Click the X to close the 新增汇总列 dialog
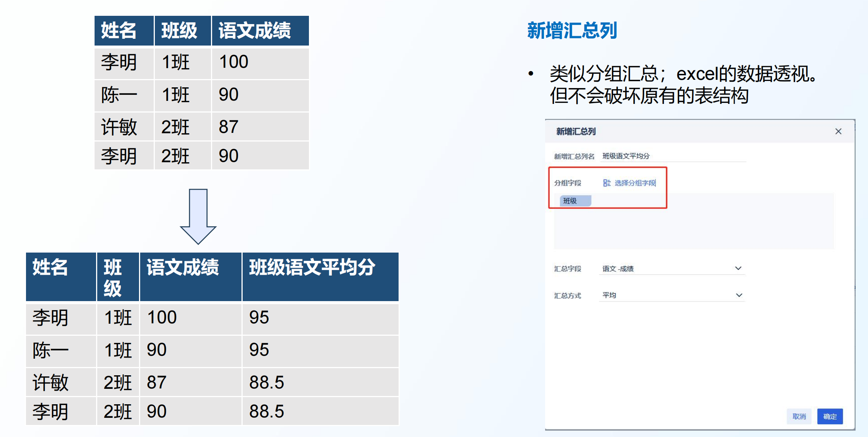 click(x=839, y=131)
